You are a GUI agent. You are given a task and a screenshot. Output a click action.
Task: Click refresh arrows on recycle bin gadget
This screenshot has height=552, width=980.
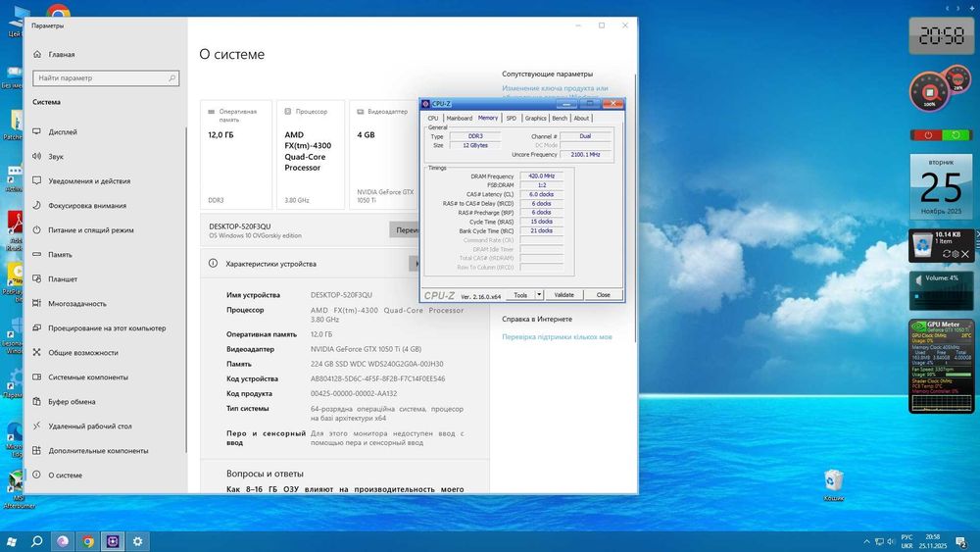pos(947,254)
